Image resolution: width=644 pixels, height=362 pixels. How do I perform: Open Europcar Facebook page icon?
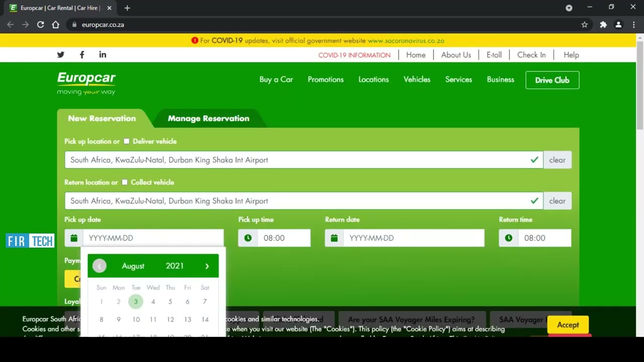pyautogui.click(x=82, y=55)
